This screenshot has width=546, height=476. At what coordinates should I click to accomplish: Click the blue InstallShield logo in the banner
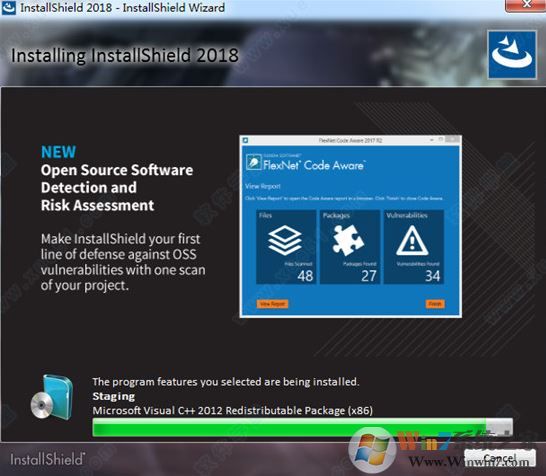pyautogui.click(x=512, y=55)
